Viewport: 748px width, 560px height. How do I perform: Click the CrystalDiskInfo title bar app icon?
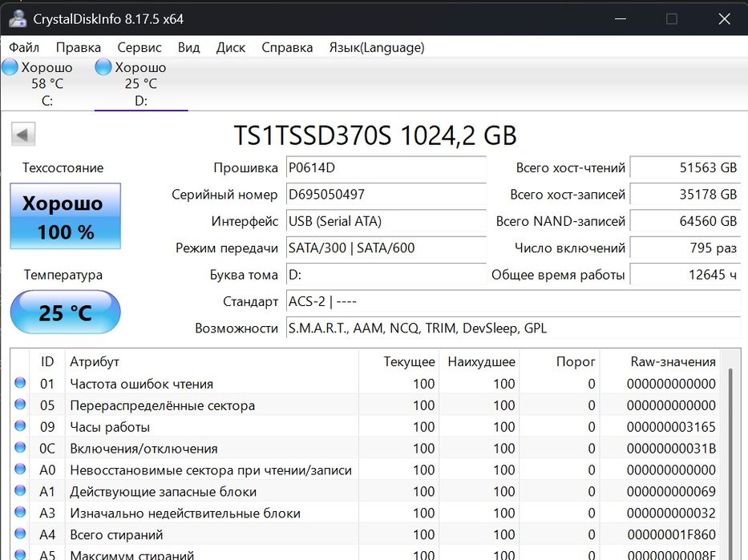coord(18,18)
